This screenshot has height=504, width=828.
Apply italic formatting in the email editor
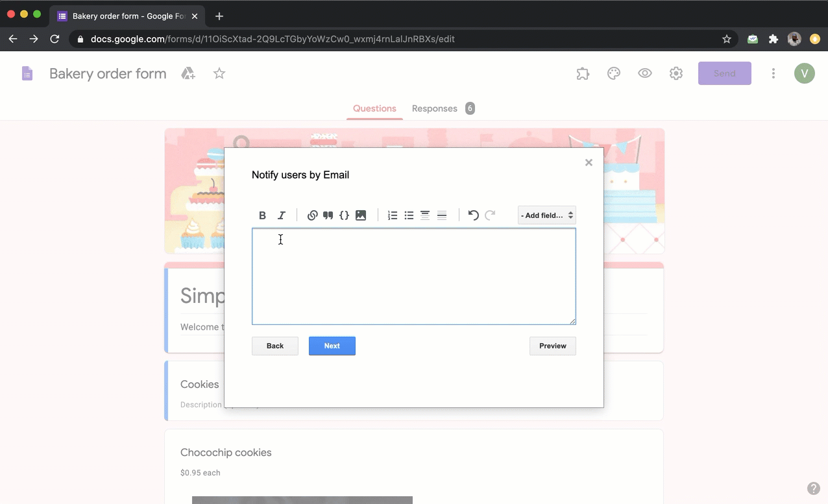(x=281, y=215)
